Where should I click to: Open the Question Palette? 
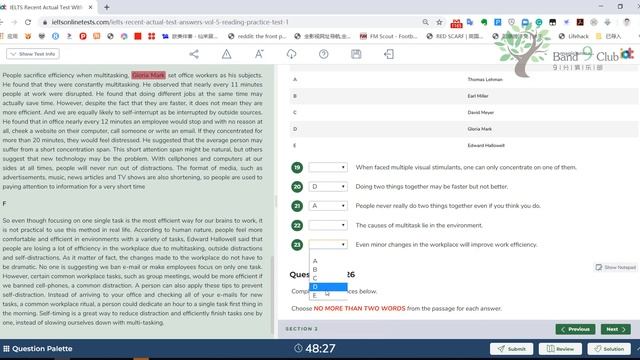point(38,349)
